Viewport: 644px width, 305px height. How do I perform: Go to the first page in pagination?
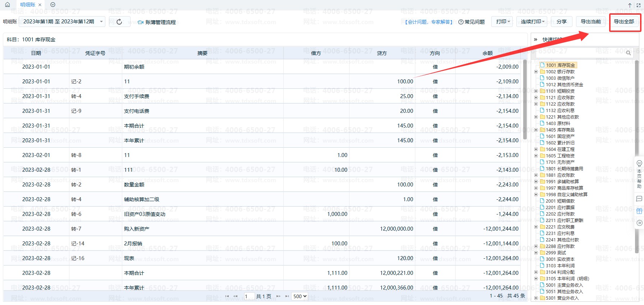click(x=227, y=296)
